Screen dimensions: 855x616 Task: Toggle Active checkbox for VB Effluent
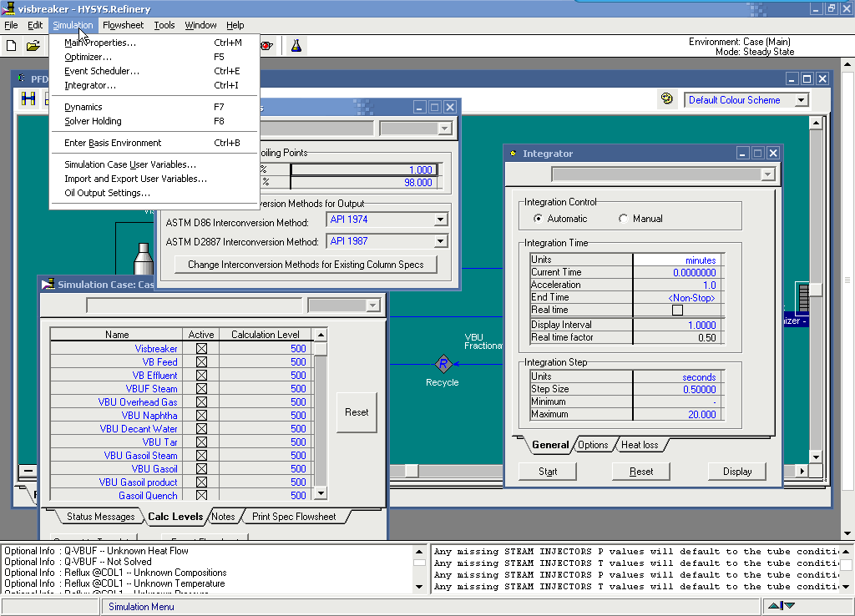pyautogui.click(x=201, y=375)
